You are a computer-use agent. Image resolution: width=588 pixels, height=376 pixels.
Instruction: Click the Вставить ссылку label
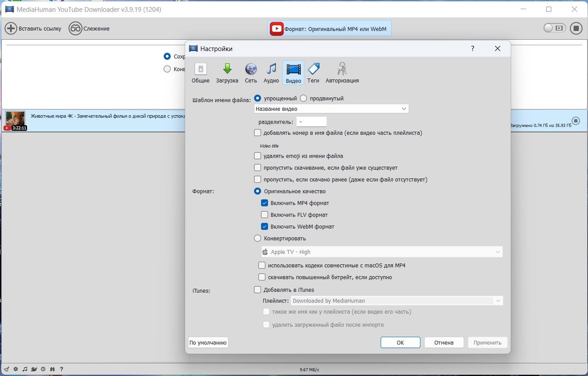[x=40, y=29]
